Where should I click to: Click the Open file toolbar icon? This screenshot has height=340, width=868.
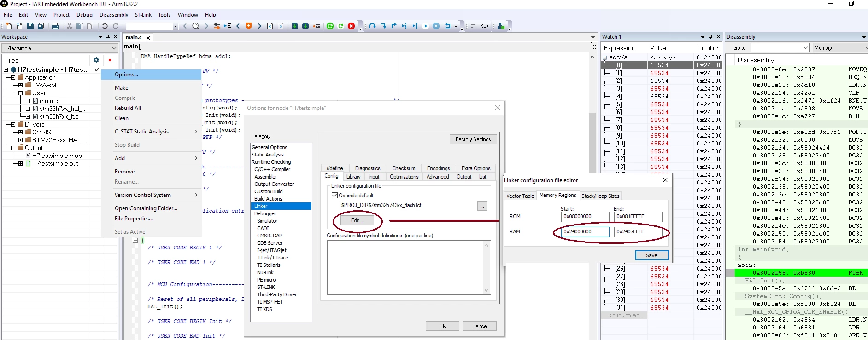pos(19,26)
